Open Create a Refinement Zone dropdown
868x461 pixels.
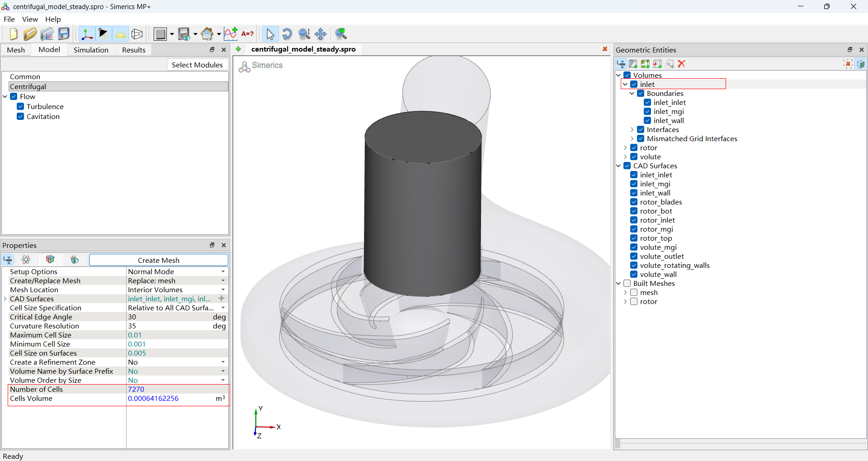click(x=223, y=362)
